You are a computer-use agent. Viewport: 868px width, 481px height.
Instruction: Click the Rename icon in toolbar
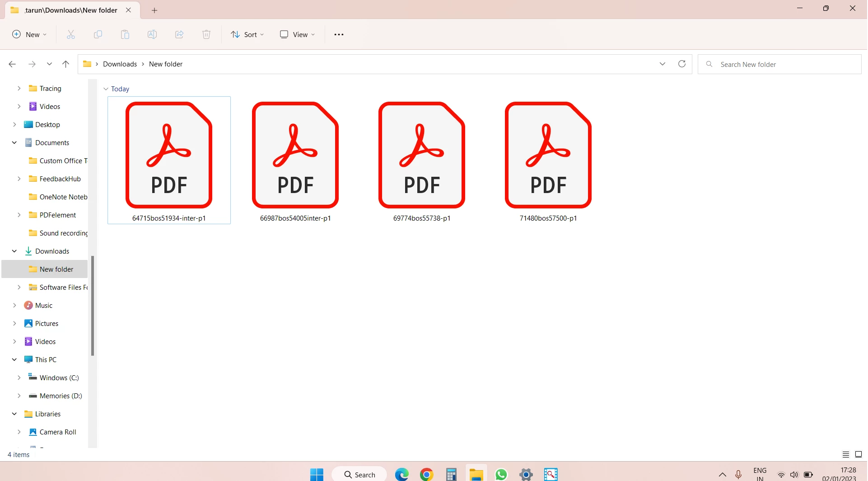click(152, 34)
